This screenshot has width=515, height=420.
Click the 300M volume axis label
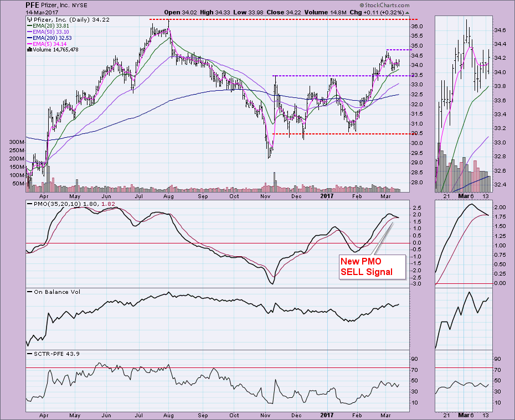(x=17, y=142)
